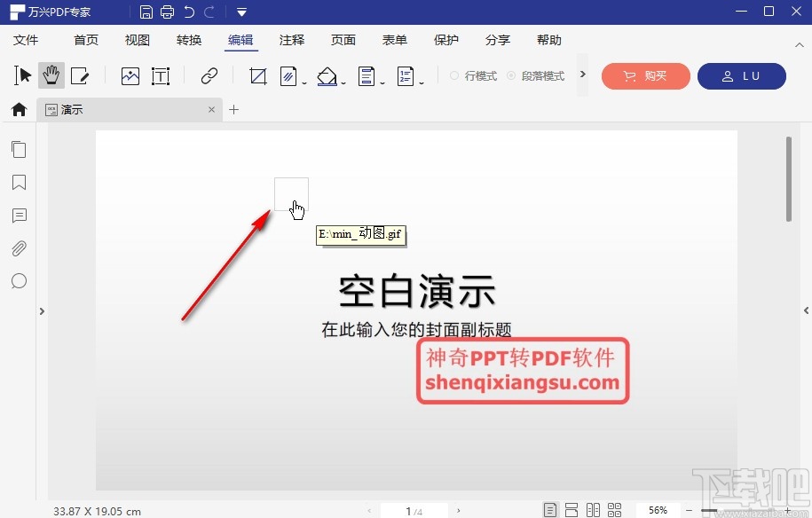Select the Add Text box tool
812x518 pixels.
coord(161,75)
